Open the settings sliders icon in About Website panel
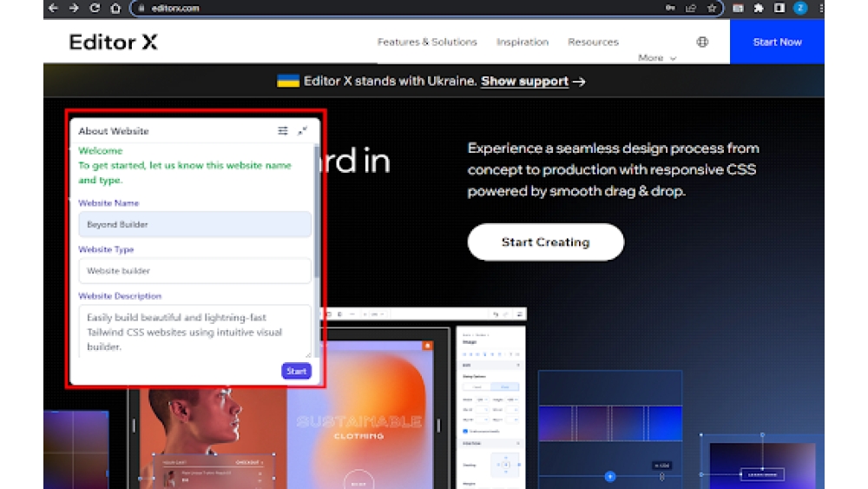This screenshot has width=868, height=489. coord(283,130)
